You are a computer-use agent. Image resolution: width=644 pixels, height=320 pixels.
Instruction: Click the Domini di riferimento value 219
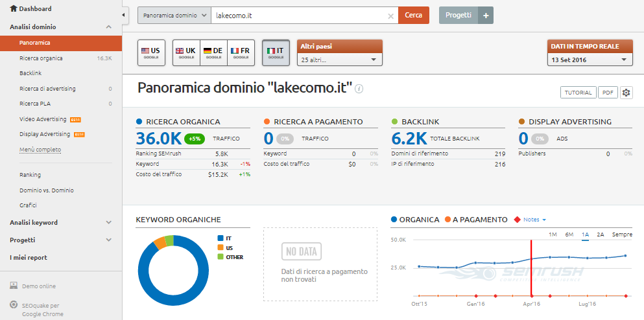[500, 154]
